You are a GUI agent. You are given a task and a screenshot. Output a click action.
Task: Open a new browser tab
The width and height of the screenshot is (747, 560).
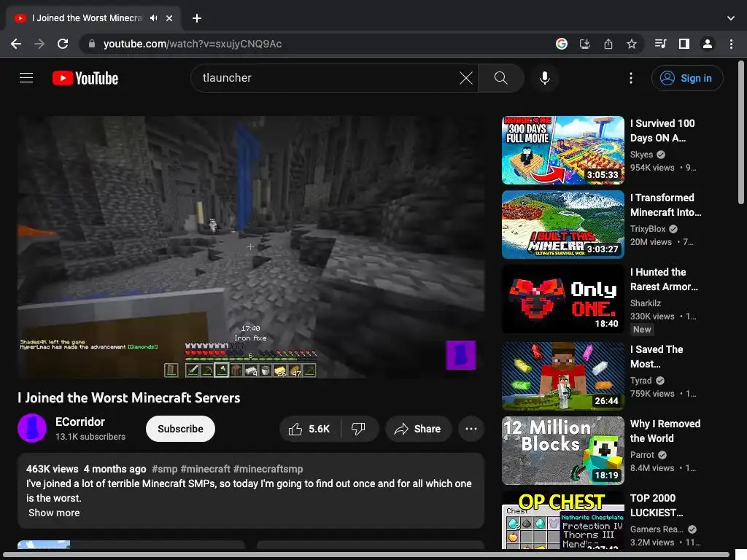pyautogui.click(x=197, y=18)
